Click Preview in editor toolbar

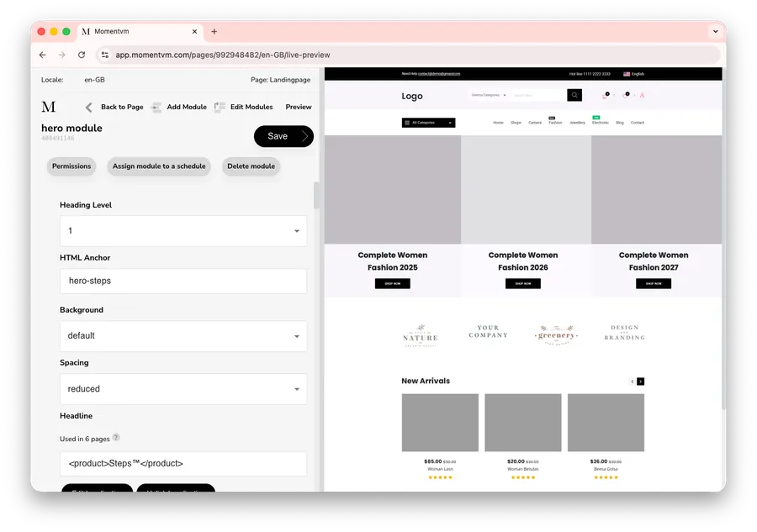299,107
